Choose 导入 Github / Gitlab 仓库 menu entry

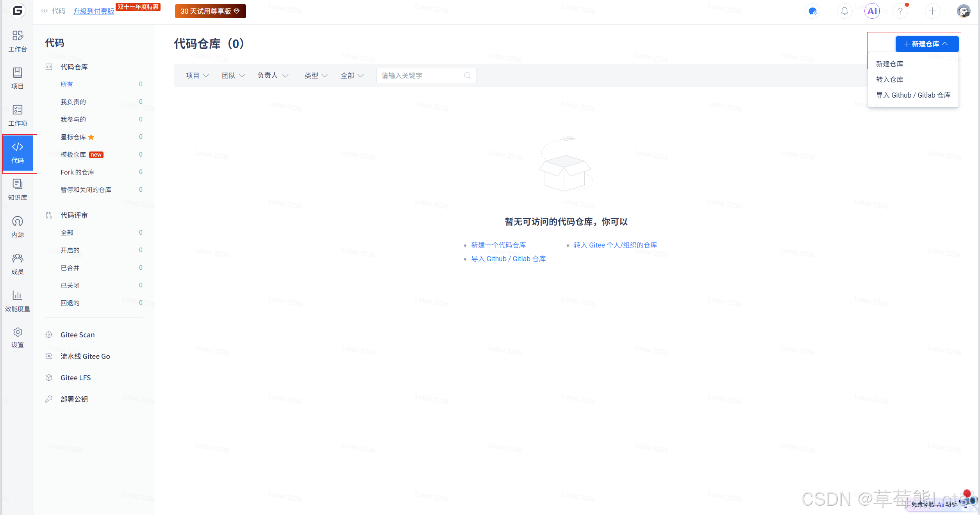(913, 95)
